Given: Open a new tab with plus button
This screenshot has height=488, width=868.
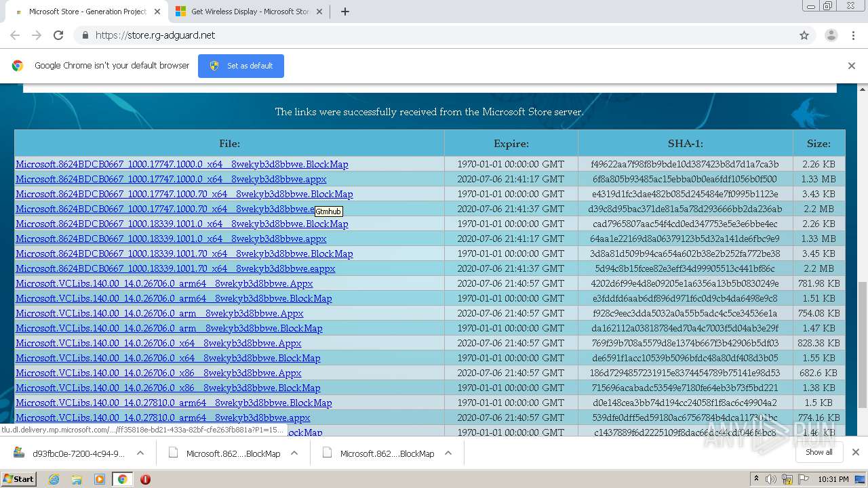Looking at the screenshot, I should [x=344, y=12].
